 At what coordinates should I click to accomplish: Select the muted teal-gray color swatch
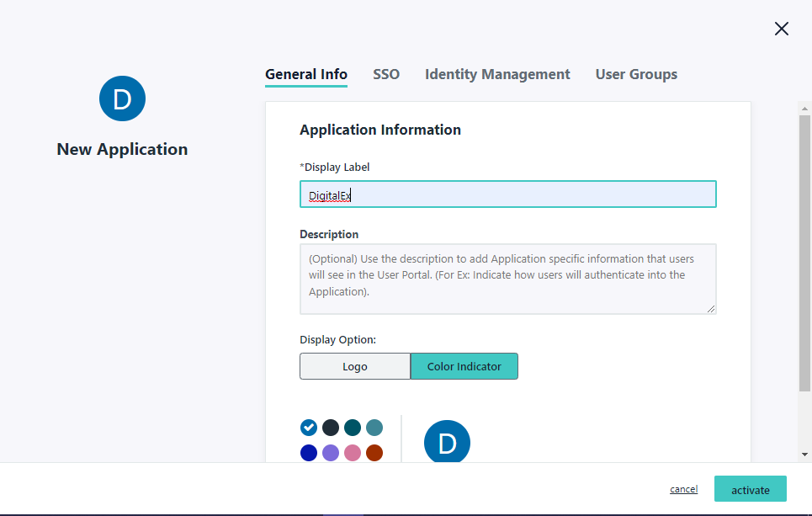(374, 428)
